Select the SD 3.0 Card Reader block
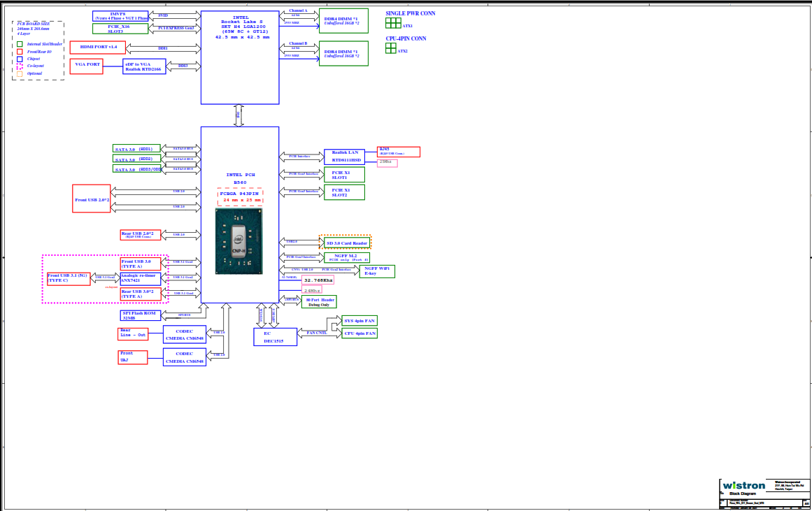Screen dimensions: 812x511 [x=346, y=243]
